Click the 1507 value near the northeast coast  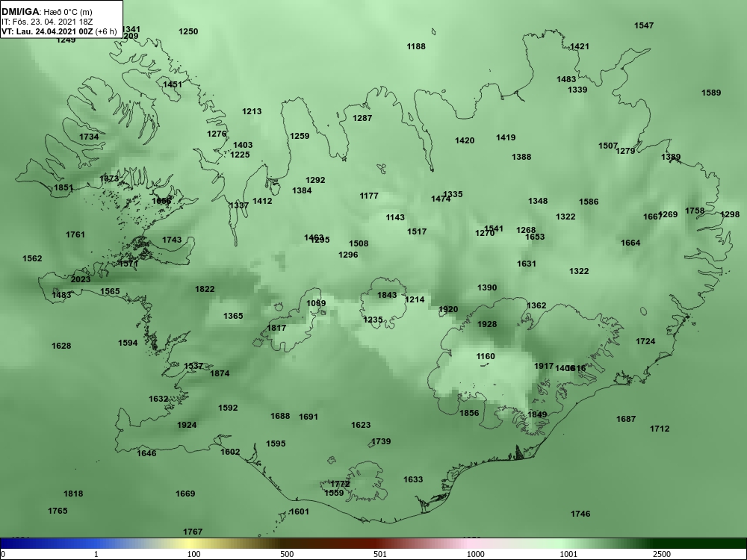coord(608,146)
